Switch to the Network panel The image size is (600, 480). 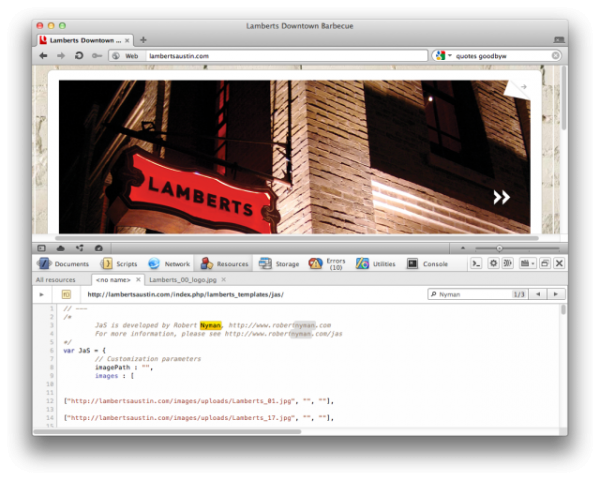tap(169, 264)
